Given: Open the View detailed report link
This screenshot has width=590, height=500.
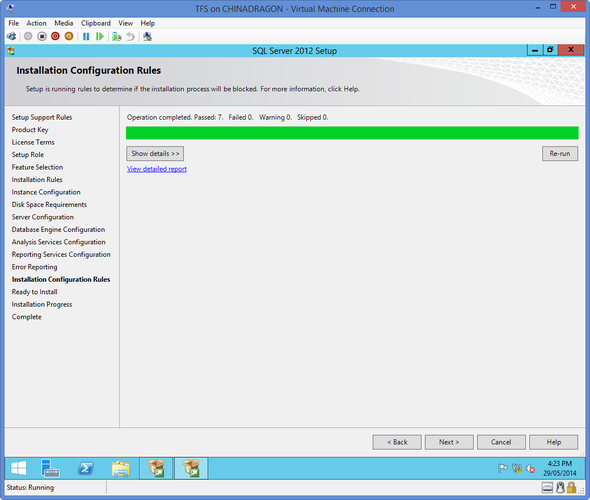Looking at the screenshot, I should coord(157,169).
